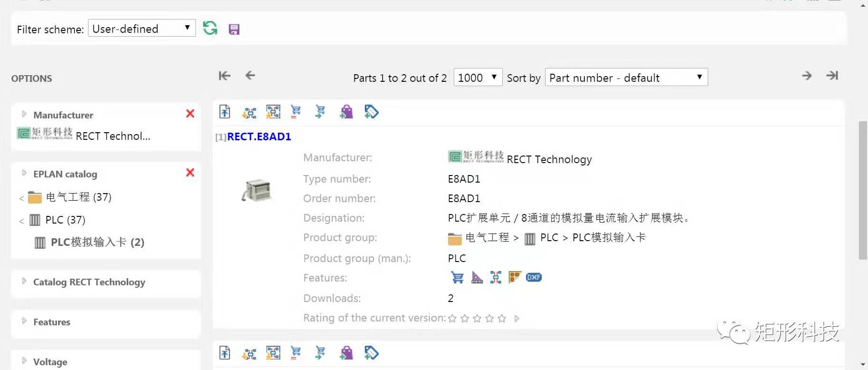The image size is (868, 370).
Task: Rate current version five stars
Action: pos(502,318)
